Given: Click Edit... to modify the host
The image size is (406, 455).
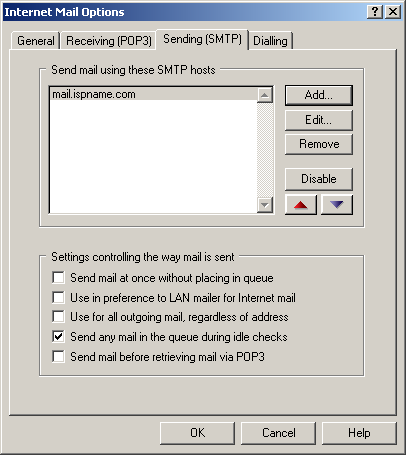Looking at the screenshot, I should [x=319, y=120].
